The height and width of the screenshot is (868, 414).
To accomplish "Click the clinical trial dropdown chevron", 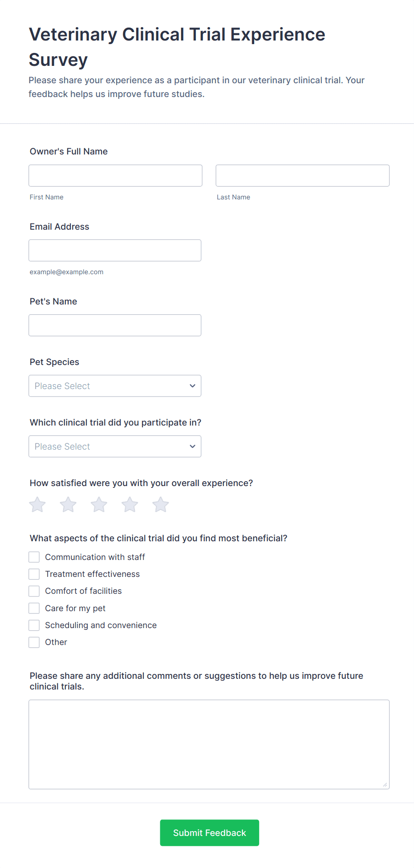I will 192,446.
